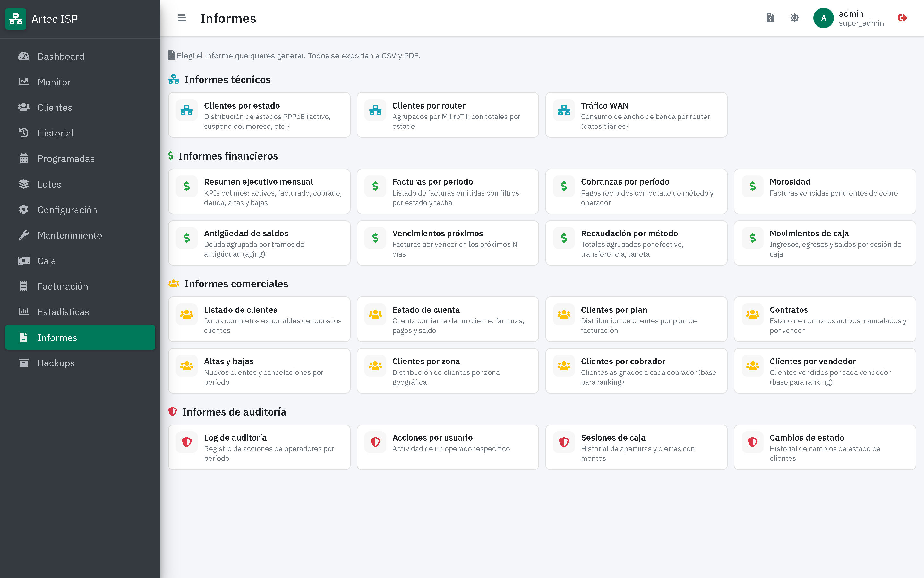924x578 pixels.
Task: Open the Vencimientos próximos report
Action: click(448, 243)
